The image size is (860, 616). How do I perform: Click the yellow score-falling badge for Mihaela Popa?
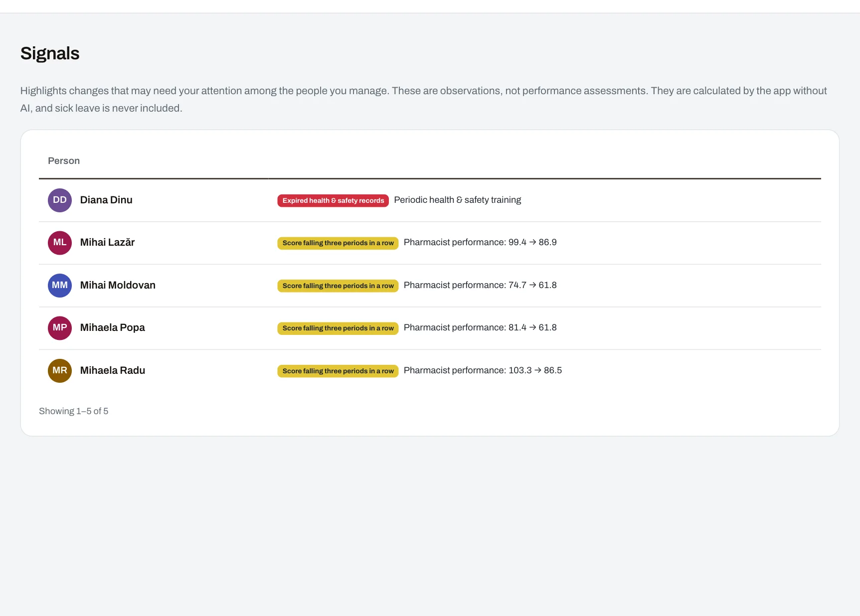(x=338, y=328)
